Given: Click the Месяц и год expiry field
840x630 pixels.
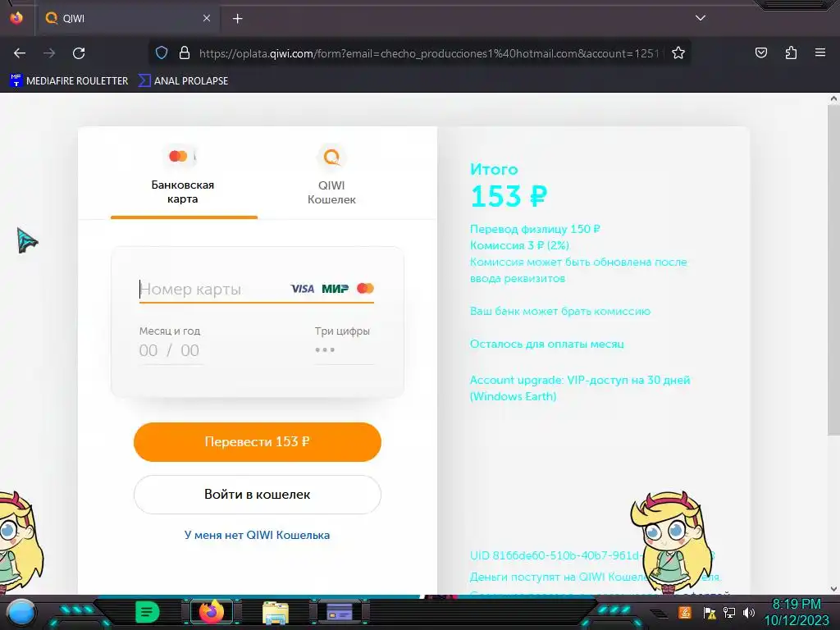Looking at the screenshot, I should pos(171,350).
